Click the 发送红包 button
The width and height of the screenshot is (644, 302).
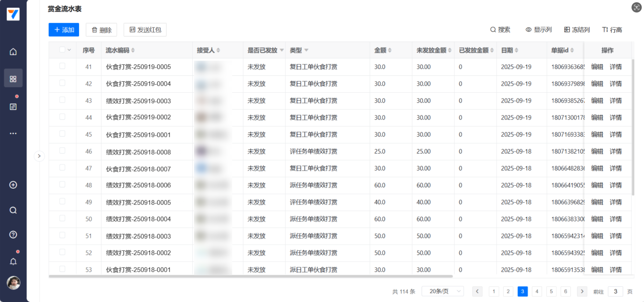145,30
